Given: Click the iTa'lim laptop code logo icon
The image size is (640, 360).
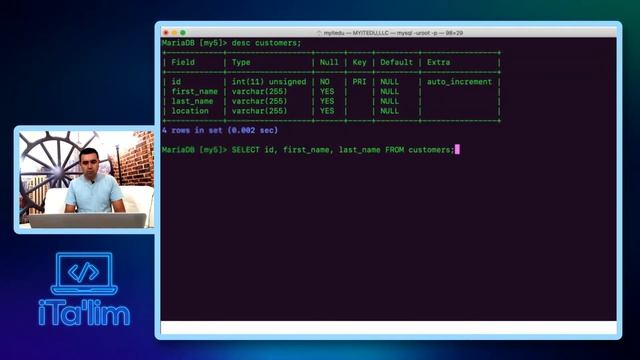Looking at the screenshot, I should tap(84, 273).
